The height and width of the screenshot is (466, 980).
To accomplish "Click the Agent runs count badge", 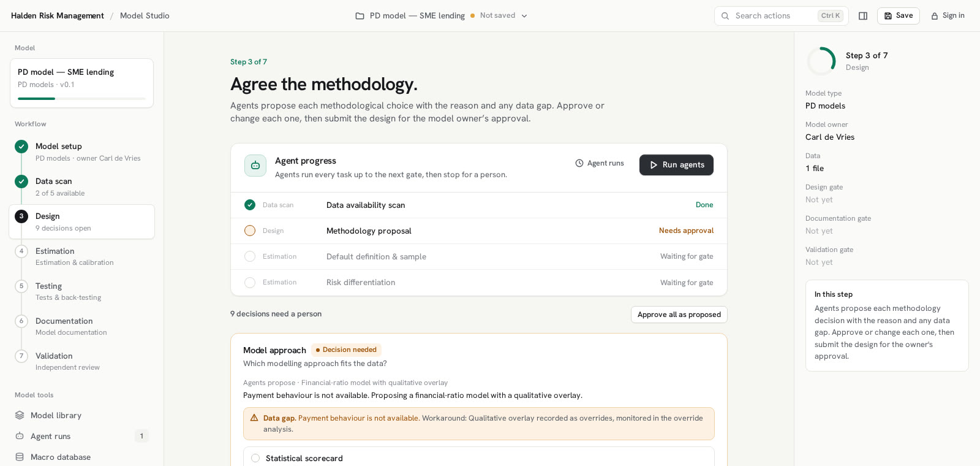I will coord(141,436).
